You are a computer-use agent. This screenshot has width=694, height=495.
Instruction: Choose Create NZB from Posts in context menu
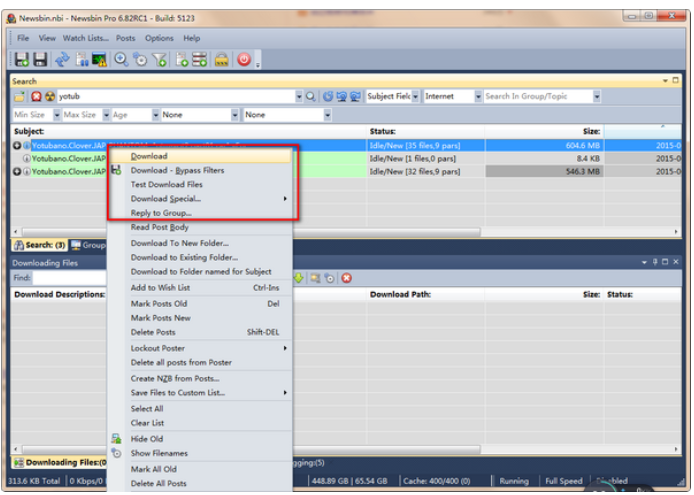pos(200,379)
